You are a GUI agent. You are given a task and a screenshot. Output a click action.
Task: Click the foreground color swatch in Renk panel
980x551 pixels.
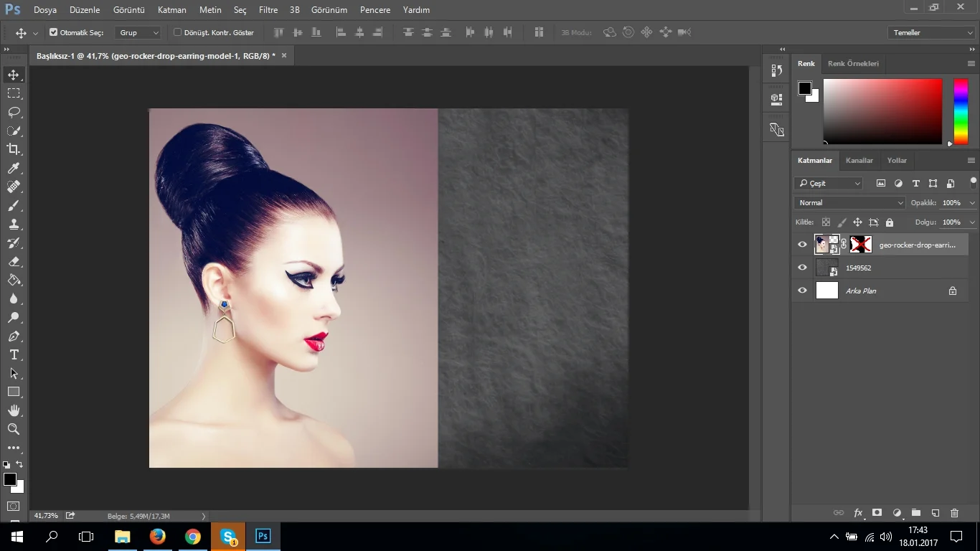tap(805, 88)
